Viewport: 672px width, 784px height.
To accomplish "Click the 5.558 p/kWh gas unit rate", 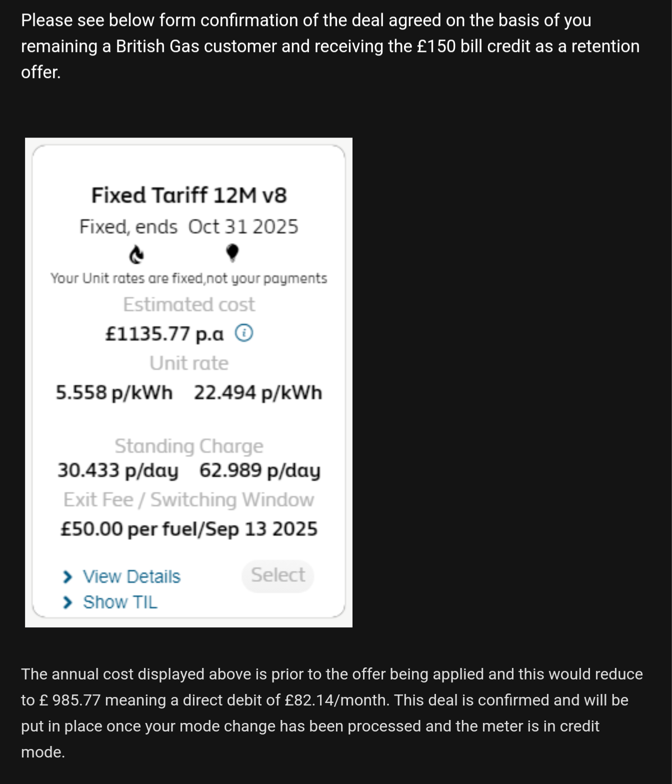I will [x=114, y=393].
